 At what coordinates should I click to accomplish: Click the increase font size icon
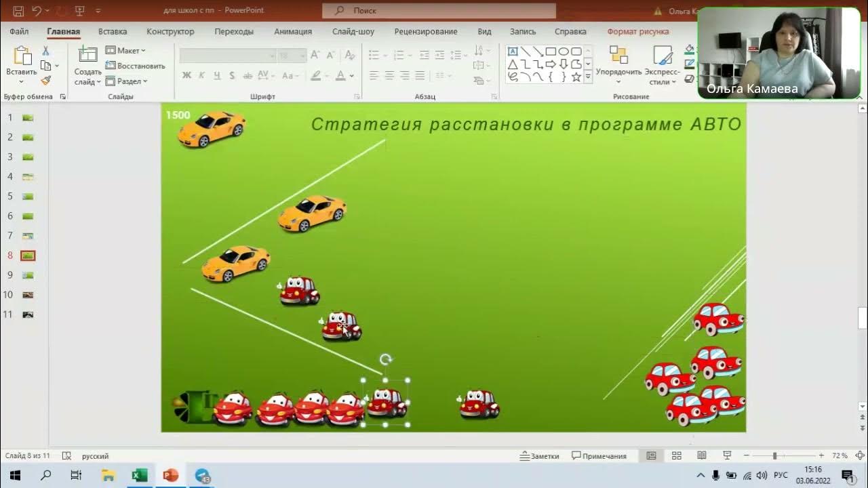(x=315, y=56)
